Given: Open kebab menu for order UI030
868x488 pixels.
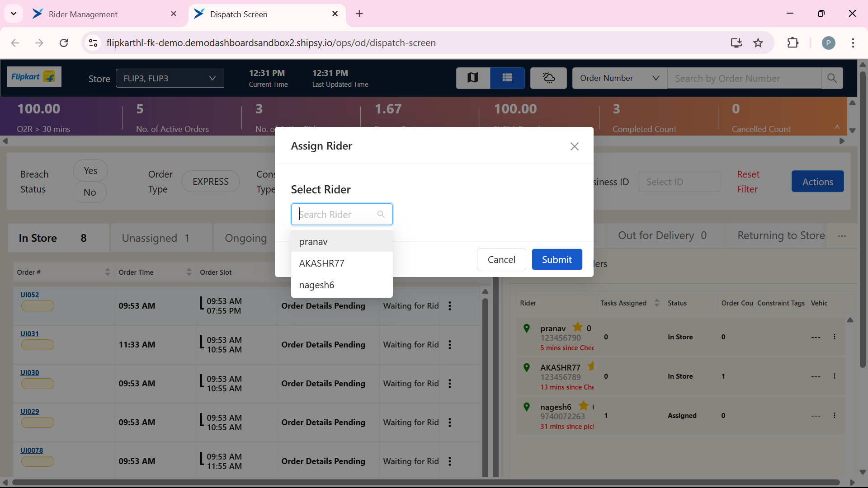Looking at the screenshot, I should coord(450,384).
